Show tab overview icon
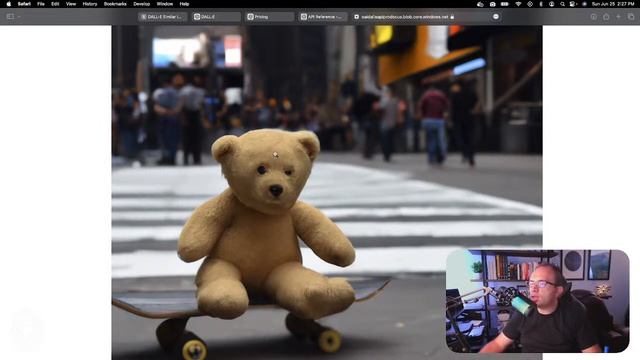The height and width of the screenshot is (360, 640). click(631, 17)
